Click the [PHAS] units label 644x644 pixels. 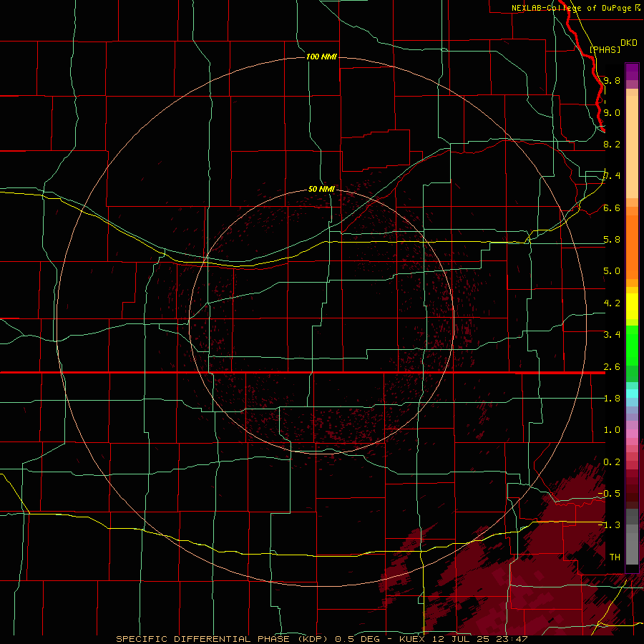point(605,49)
